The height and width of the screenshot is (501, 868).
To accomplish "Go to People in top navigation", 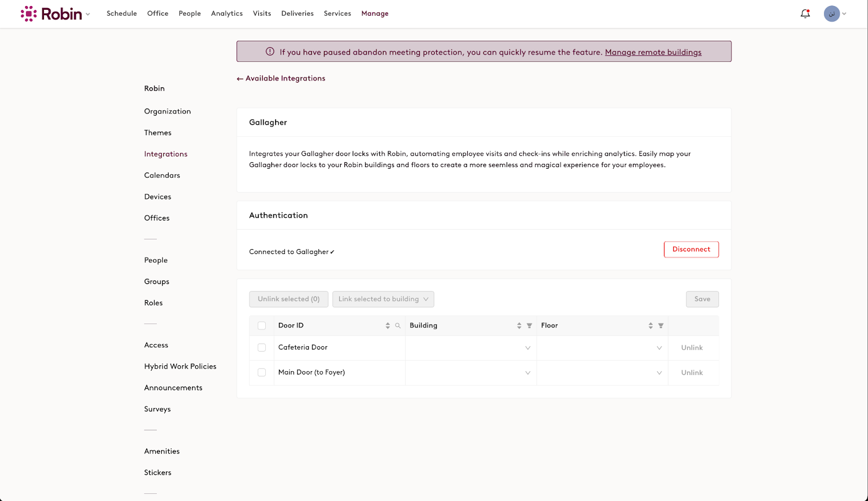I will (190, 14).
